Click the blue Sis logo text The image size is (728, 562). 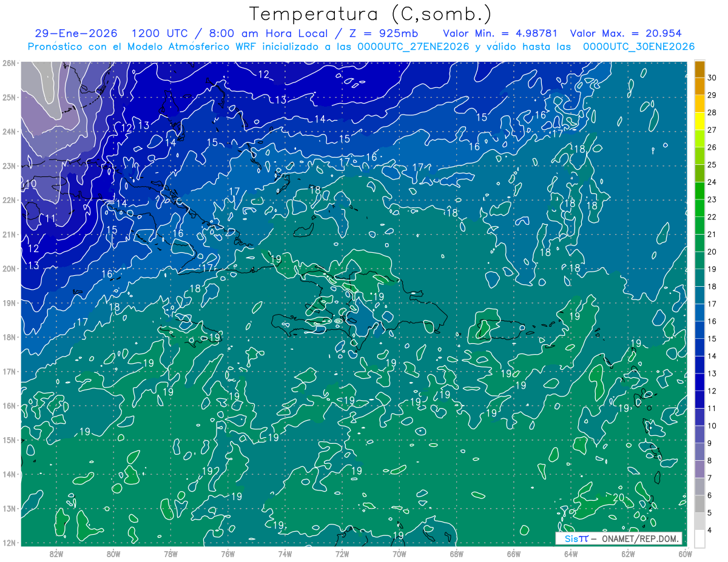pyautogui.click(x=572, y=538)
